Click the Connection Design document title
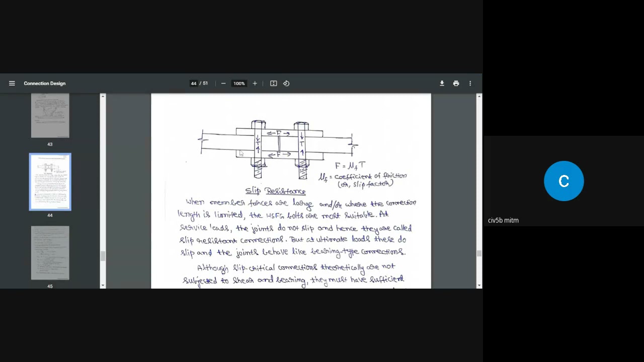 [x=45, y=83]
